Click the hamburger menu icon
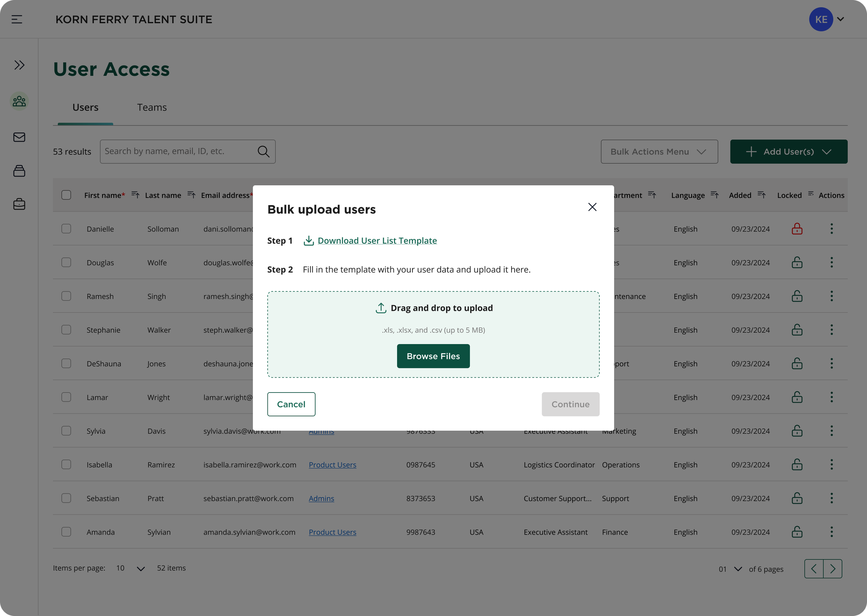Screen dimensions: 867x616 (x=17, y=19)
